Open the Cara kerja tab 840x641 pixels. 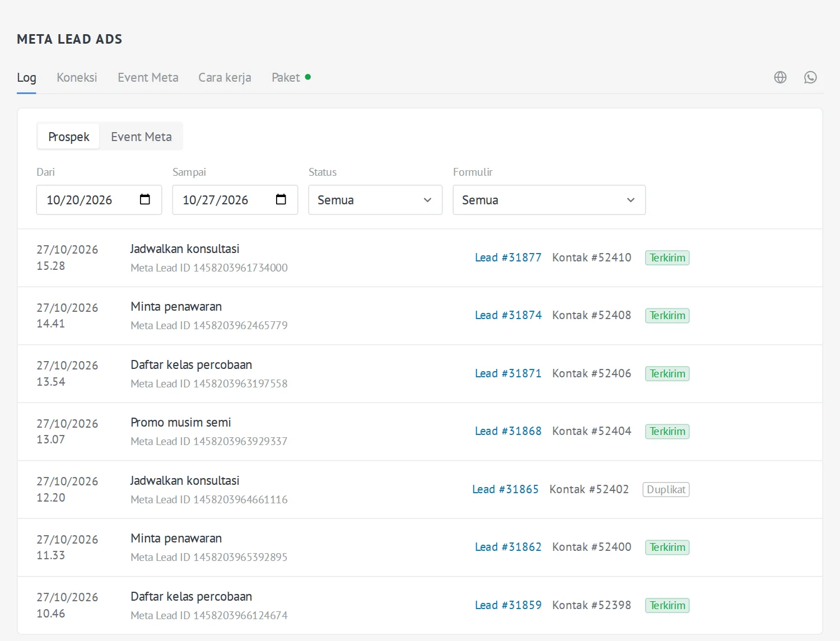tap(225, 77)
